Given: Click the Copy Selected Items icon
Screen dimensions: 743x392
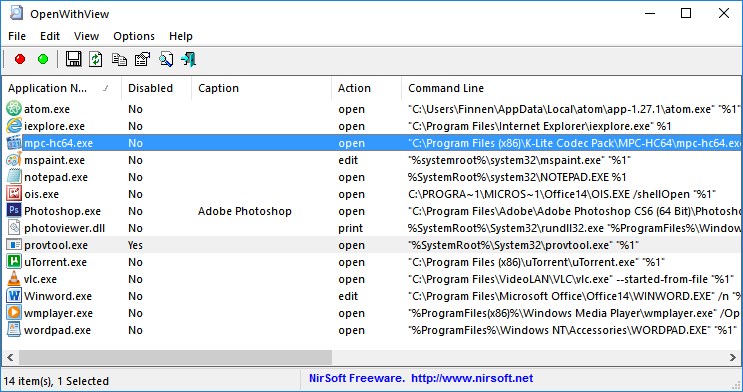Looking at the screenshot, I should point(119,59).
